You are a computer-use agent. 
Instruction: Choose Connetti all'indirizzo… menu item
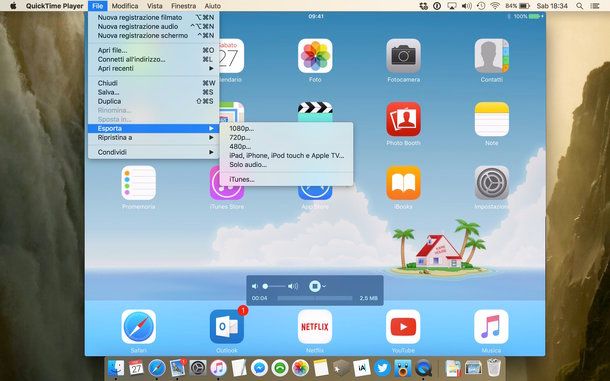(153, 60)
